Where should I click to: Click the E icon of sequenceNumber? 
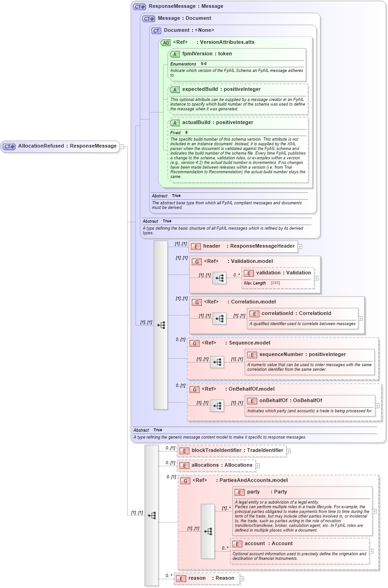[x=252, y=355]
